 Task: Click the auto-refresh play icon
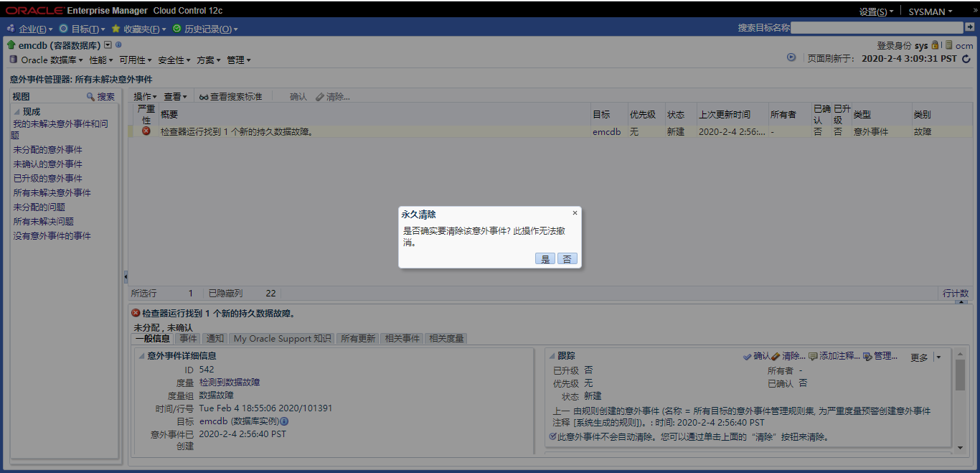click(791, 57)
